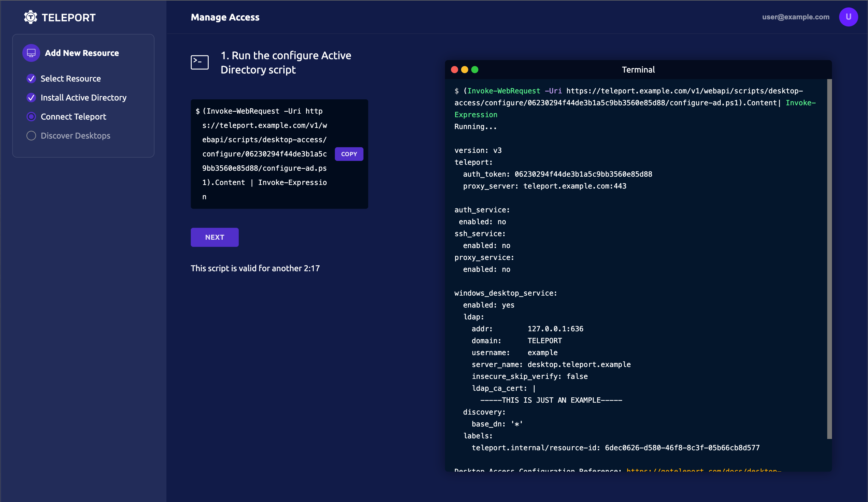Click the Add New Resource desktop icon
The height and width of the screenshot is (502, 868).
pos(31,53)
